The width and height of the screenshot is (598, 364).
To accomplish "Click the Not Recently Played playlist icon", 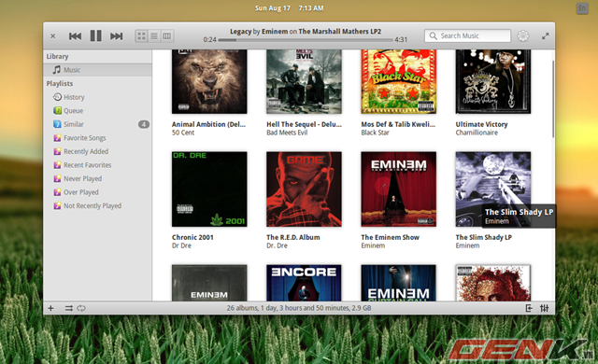I will point(57,205).
